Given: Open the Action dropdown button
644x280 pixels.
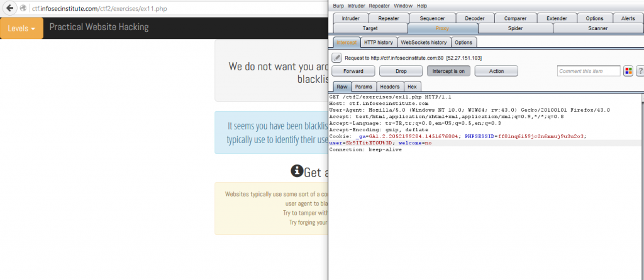Looking at the screenshot, I should [x=496, y=71].
